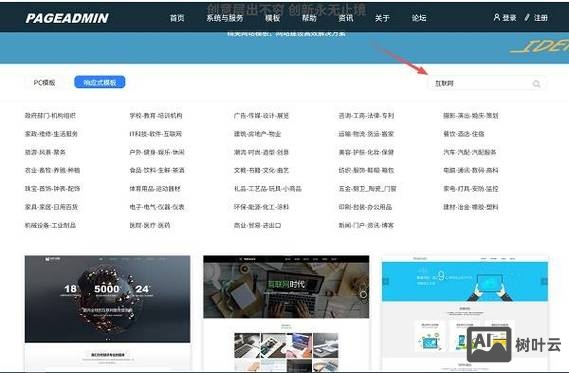Open category 珠宝-首饰-钟表-配饰

[x=52, y=189]
